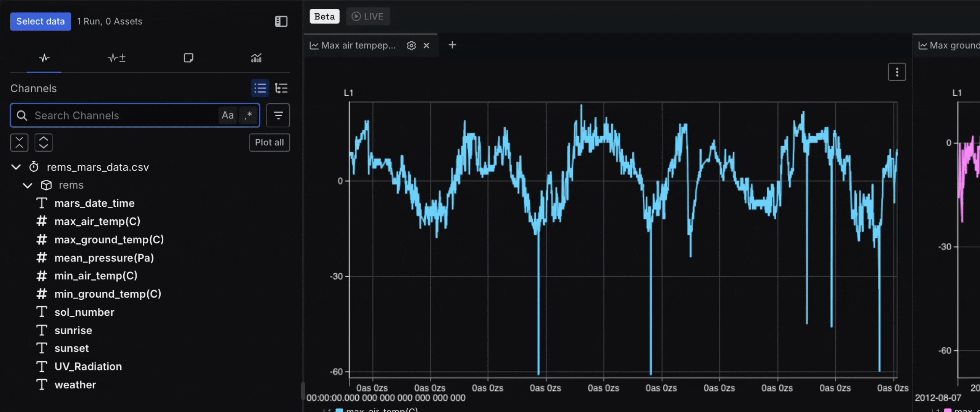Viewport: 980px width, 412px height.
Task: Collapse the rems group chevron
Action: [x=27, y=185]
